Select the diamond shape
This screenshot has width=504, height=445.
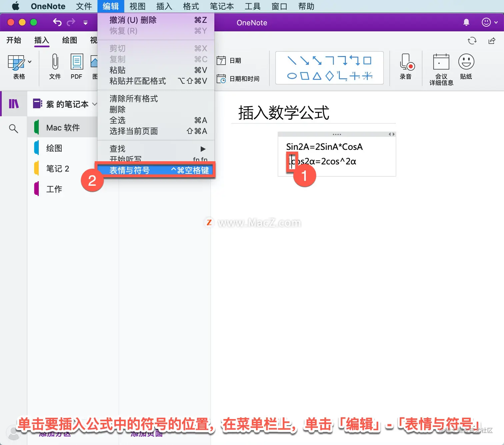[330, 76]
